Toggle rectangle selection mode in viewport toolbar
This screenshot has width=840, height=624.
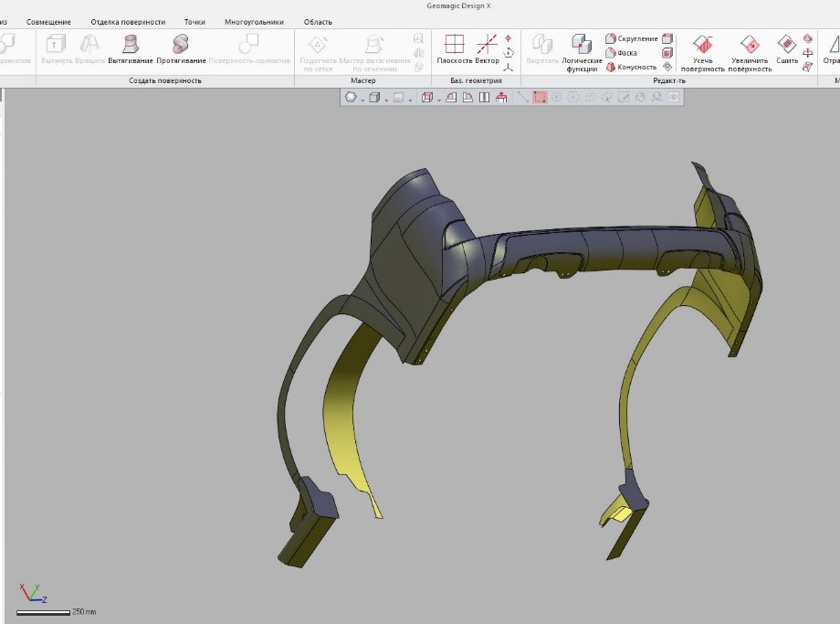[x=540, y=97]
